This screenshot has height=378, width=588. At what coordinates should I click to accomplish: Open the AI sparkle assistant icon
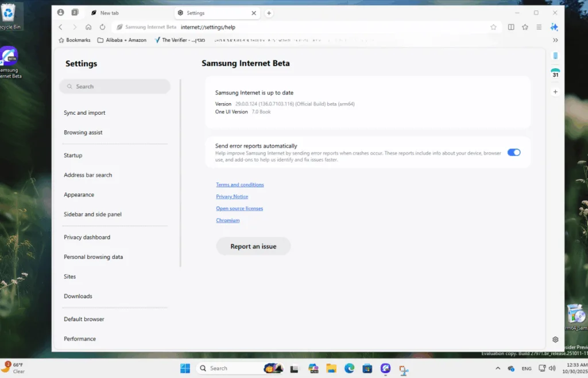554,27
